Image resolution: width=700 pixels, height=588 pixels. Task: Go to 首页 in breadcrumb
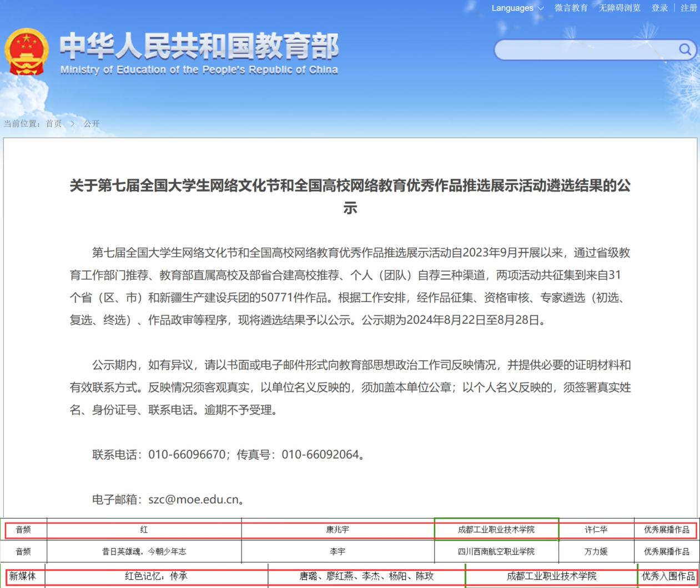tap(54, 123)
